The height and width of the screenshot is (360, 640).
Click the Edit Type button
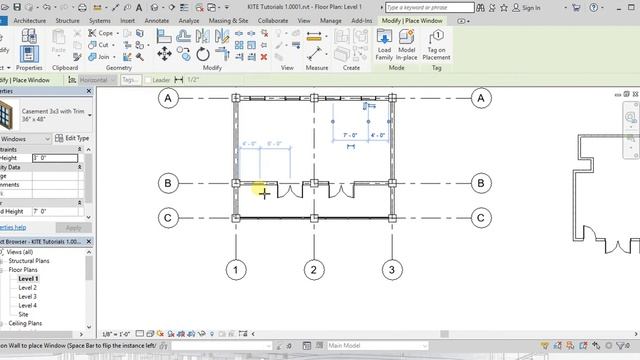tap(72, 138)
